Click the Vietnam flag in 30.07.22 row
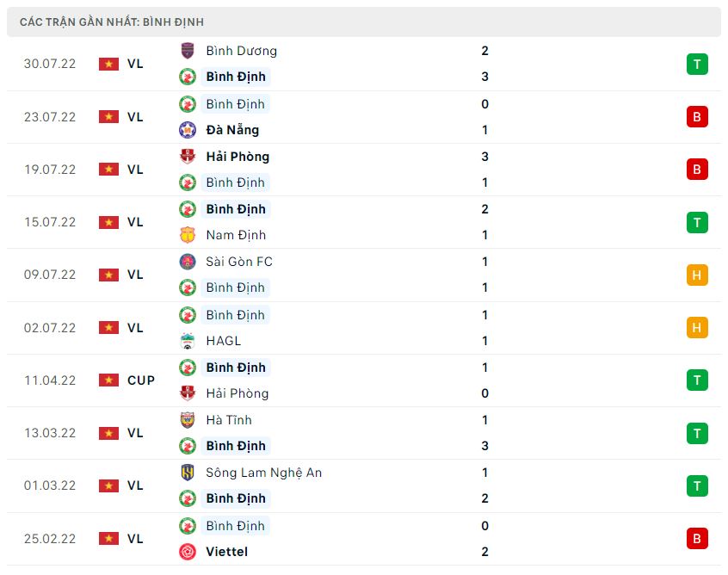Image resolution: width=728 pixels, height=575 pixels. click(x=108, y=64)
